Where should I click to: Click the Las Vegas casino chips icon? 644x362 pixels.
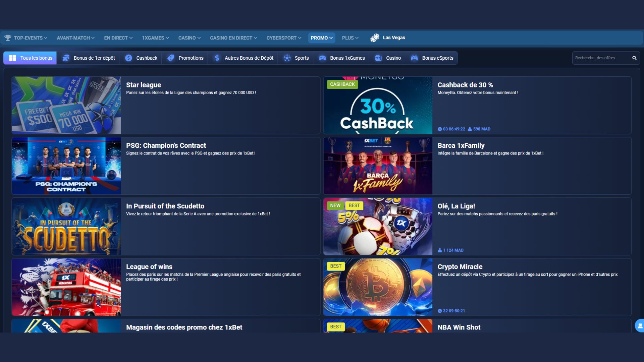[x=375, y=38]
